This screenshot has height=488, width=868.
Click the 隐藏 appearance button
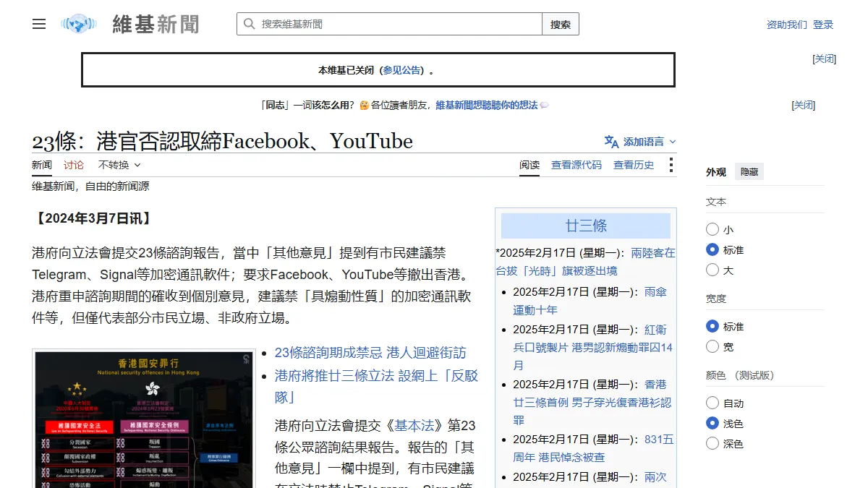pos(749,172)
